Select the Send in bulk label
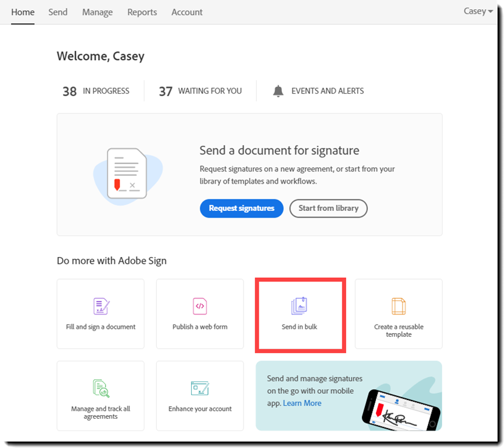The image size is (504, 448). tap(299, 326)
